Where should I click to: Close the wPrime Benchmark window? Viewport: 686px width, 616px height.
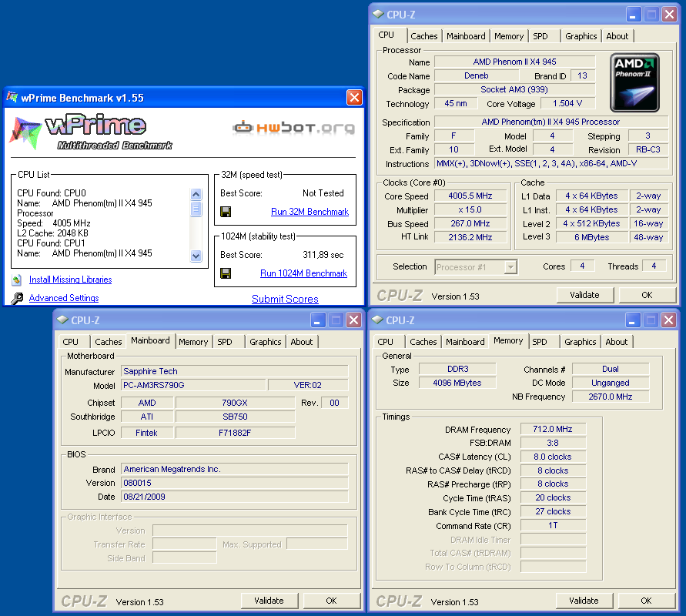(354, 98)
